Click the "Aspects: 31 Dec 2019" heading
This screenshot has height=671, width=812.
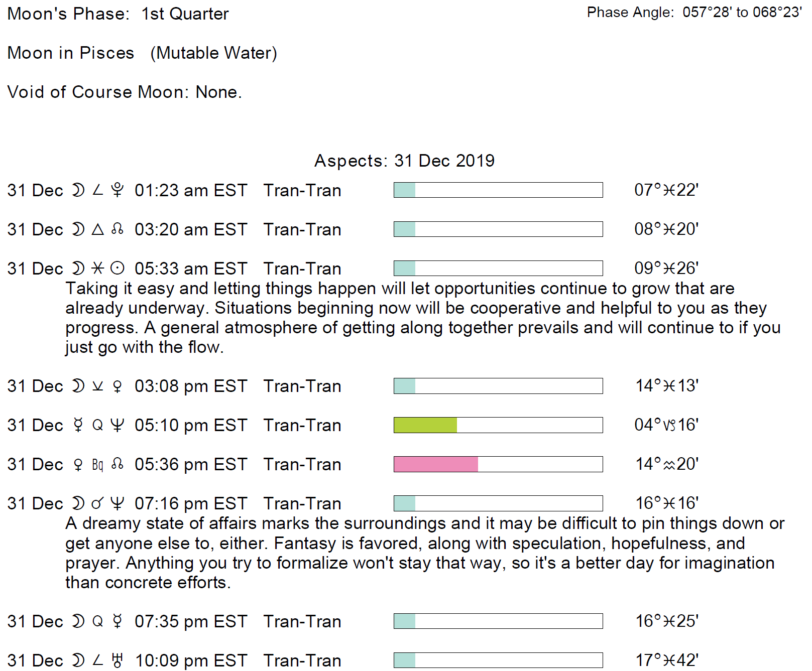[x=404, y=161]
